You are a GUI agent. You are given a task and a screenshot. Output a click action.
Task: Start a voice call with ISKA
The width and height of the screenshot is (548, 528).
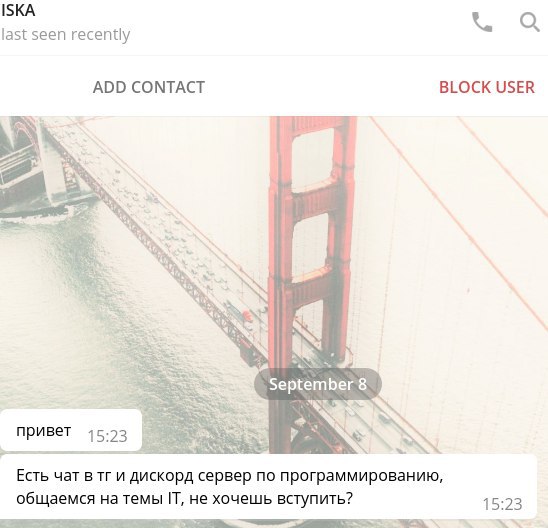pos(482,22)
